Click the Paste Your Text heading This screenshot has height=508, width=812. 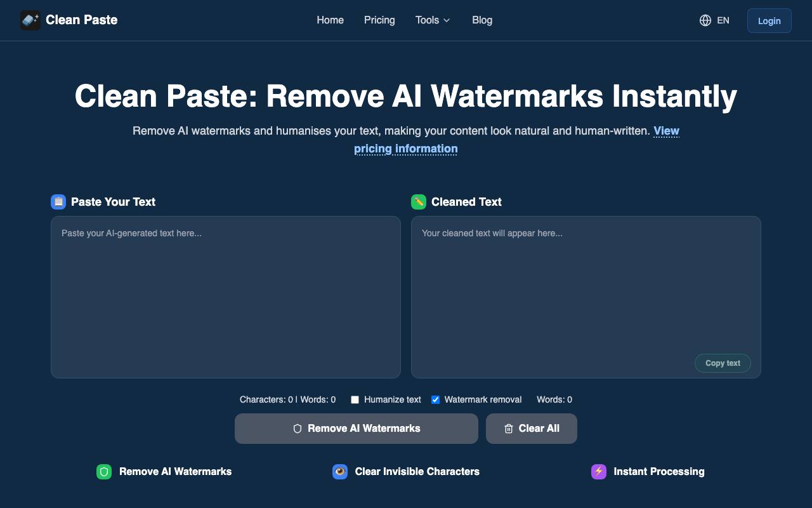pyautogui.click(x=113, y=202)
